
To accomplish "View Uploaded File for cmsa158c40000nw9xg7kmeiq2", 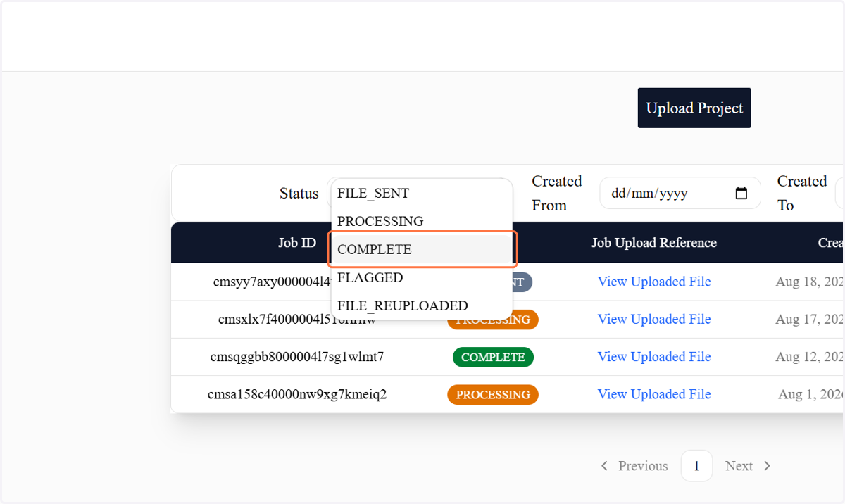I will click(x=654, y=394).
